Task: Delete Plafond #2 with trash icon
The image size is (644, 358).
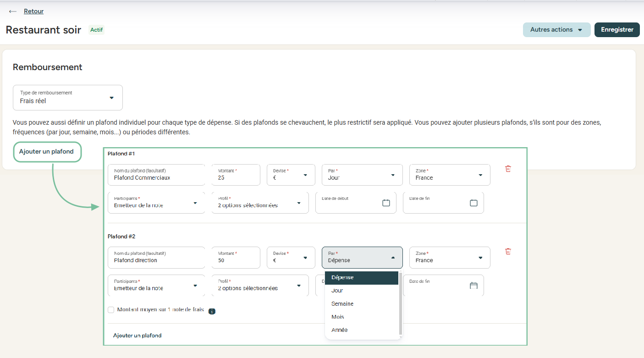Action: point(508,251)
